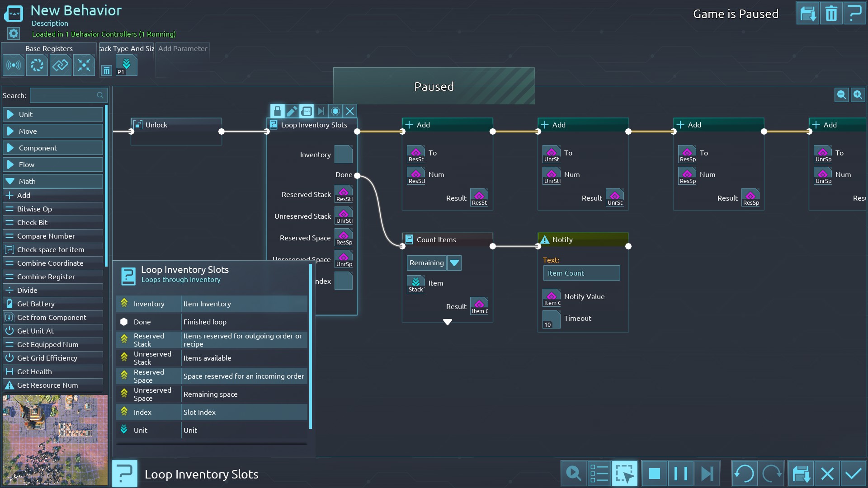Click the trash icon in top right
The width and height of the screenshot is (868, 488).
pos(831,14)
